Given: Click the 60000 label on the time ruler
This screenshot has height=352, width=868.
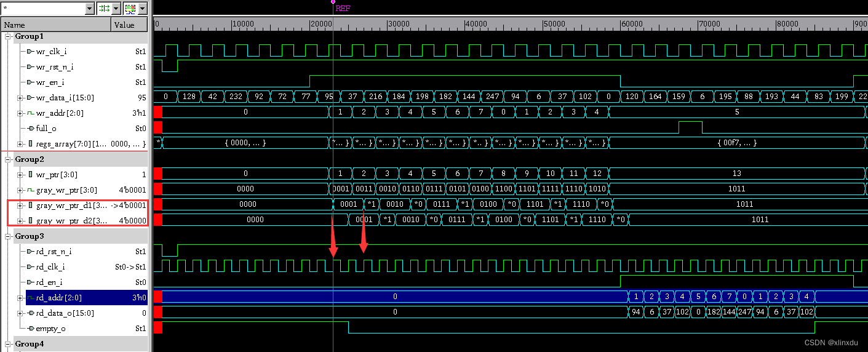Looking at the screenshot, I should (631, 23).
